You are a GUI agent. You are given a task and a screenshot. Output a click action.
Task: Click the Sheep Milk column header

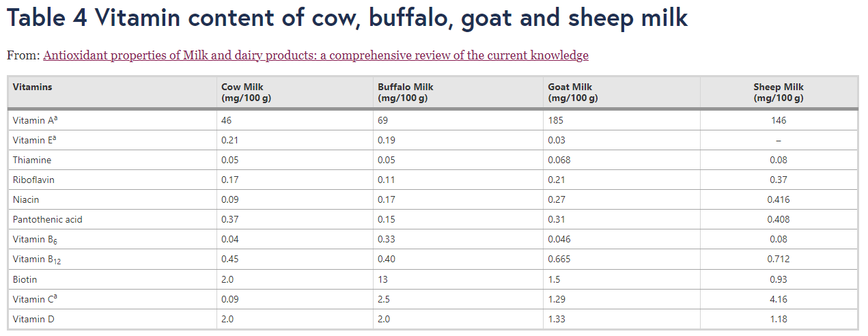[x=778, y=92]
